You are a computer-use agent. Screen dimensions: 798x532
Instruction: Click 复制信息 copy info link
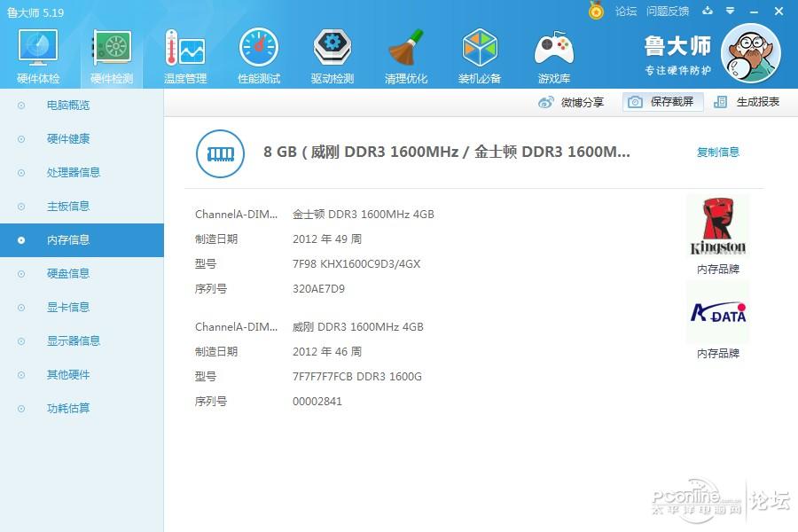pos(717,152)
